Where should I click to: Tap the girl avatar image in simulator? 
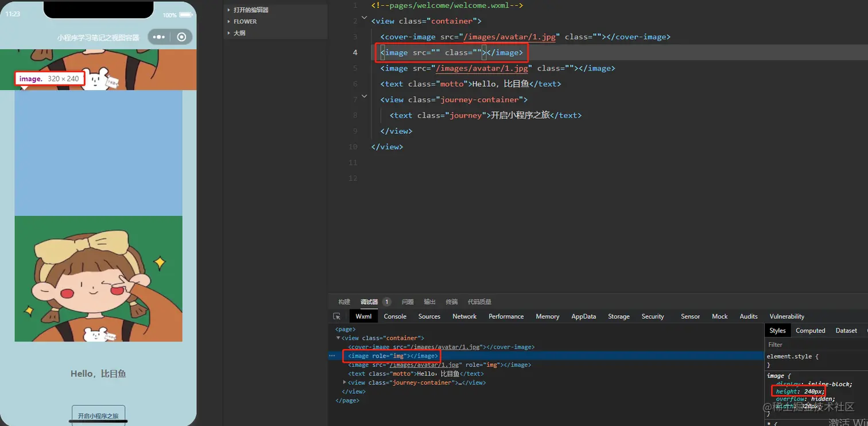[x=98, y=278]
